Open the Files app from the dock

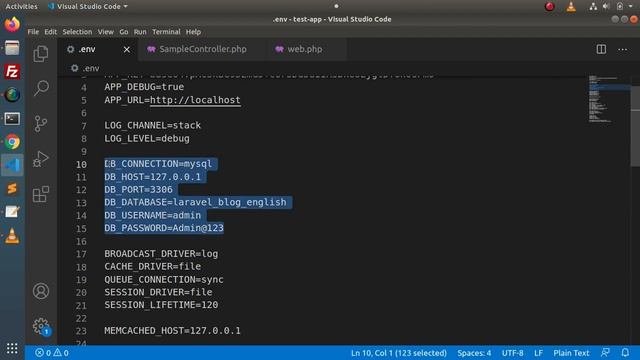click(12, 48)
